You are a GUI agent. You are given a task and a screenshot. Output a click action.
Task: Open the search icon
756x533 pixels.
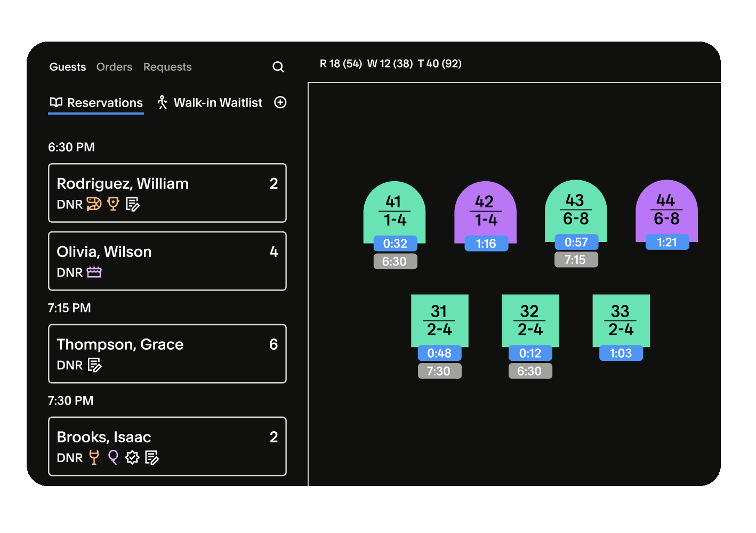click(x=278, y=67)
